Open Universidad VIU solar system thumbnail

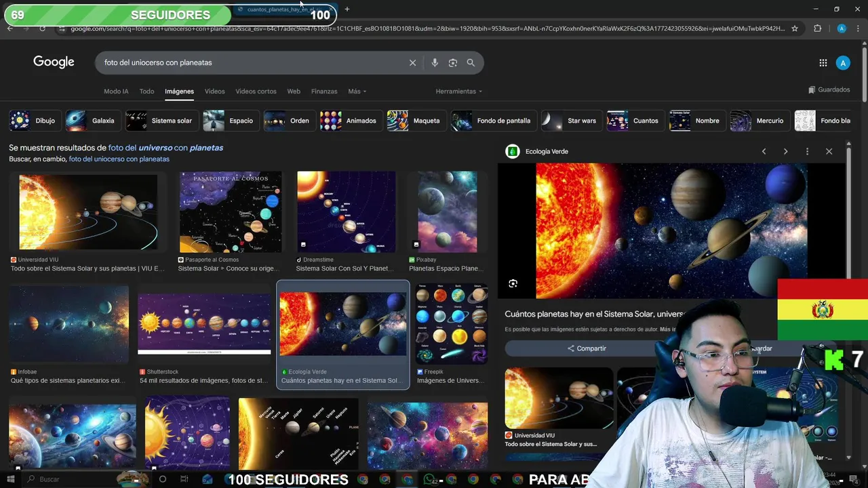(88, 212)
